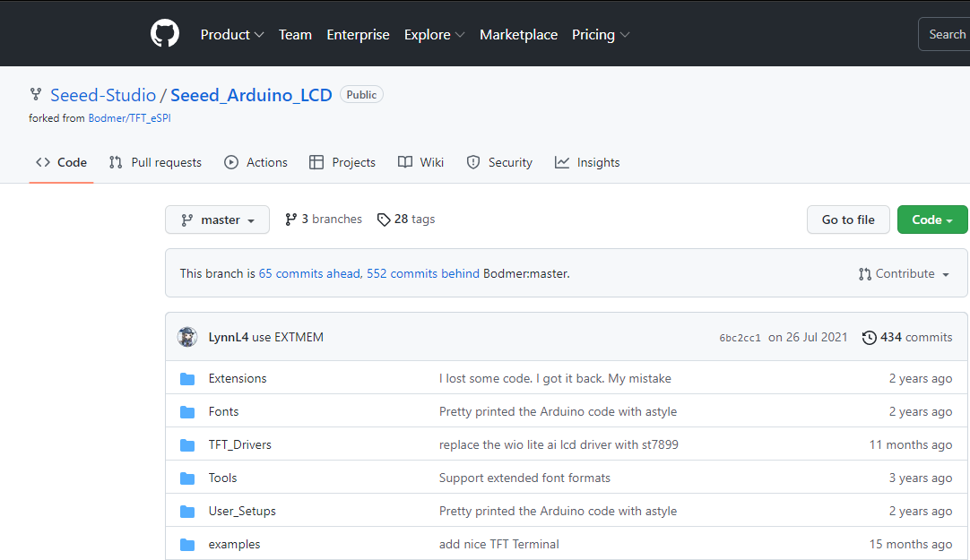Switch to the Projects tab
970x560 pixels.
(342, 162)
